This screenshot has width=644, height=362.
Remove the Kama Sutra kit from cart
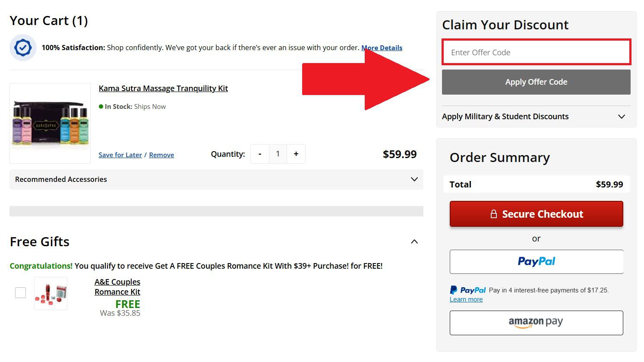(x=161, y=155)
